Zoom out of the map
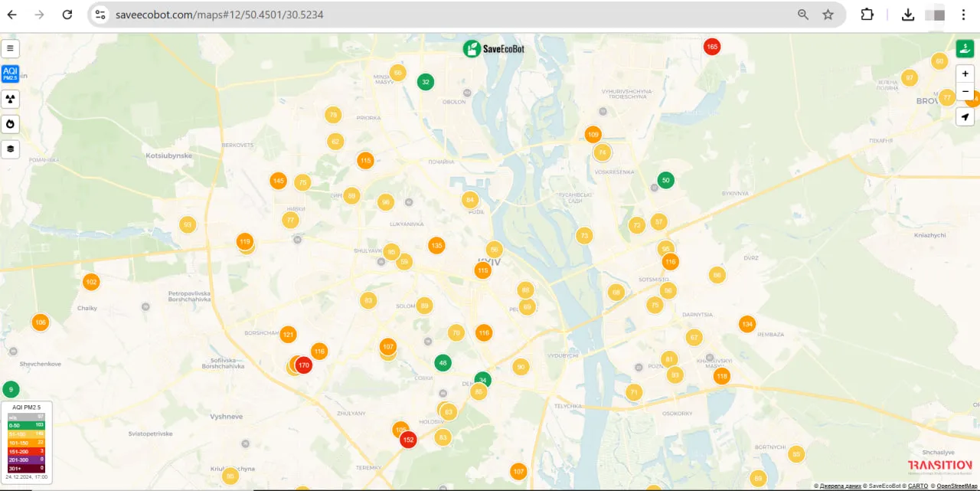 tap(965, 91)
